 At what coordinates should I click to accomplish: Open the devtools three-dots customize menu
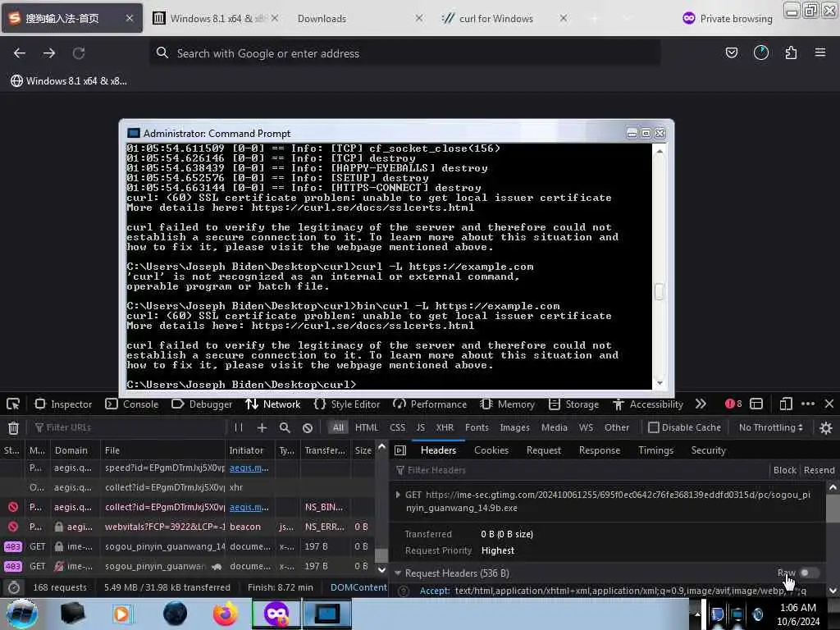coord(808,404)
